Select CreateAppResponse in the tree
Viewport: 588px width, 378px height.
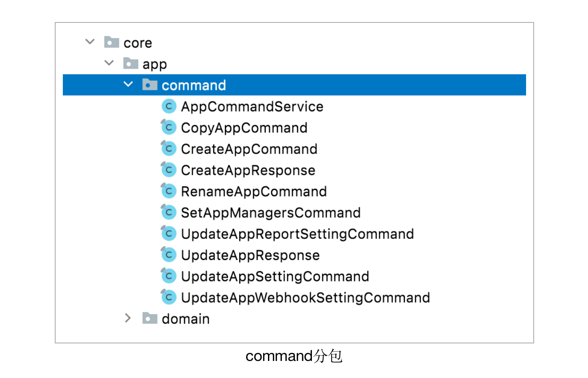coord(248,171)
